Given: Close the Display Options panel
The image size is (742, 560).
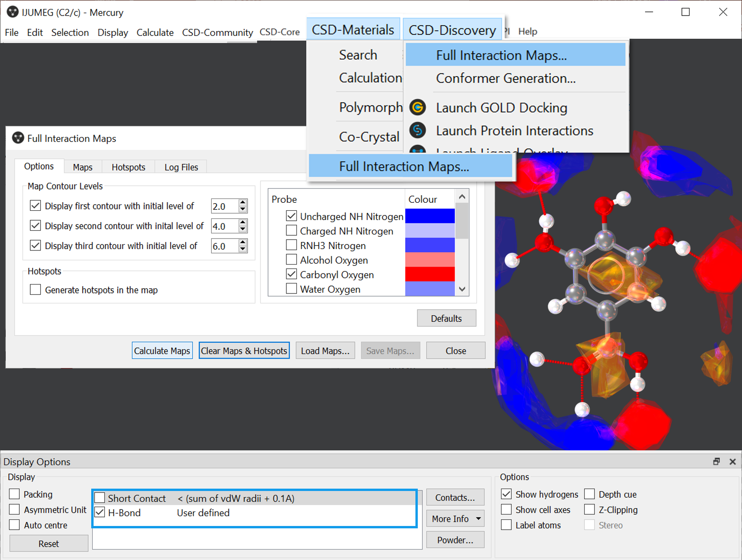Looking at the screenshot, I should pyautogui.click(x=732, y=462).
